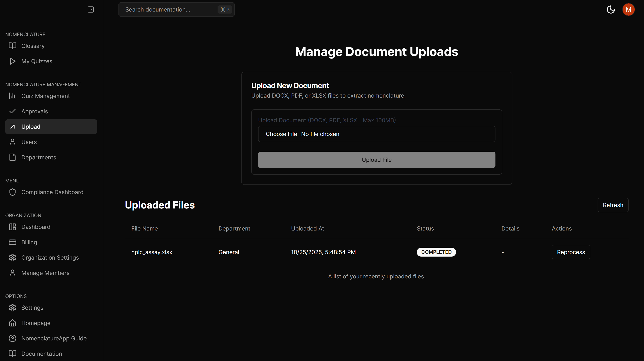Screen dimensions: 644x361
Task: Click the Quiz Management bar chart icon
Action: [x=13, y=96]
